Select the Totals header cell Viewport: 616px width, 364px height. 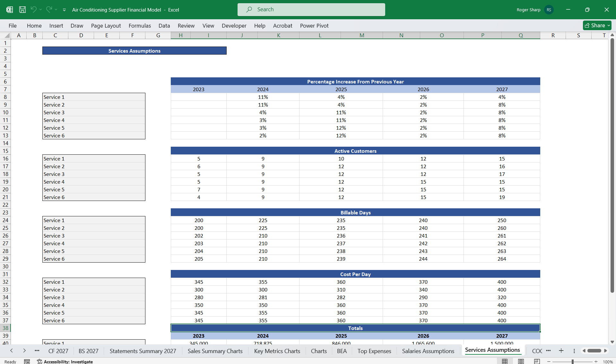pyautogui.click(x=355, y=328)
